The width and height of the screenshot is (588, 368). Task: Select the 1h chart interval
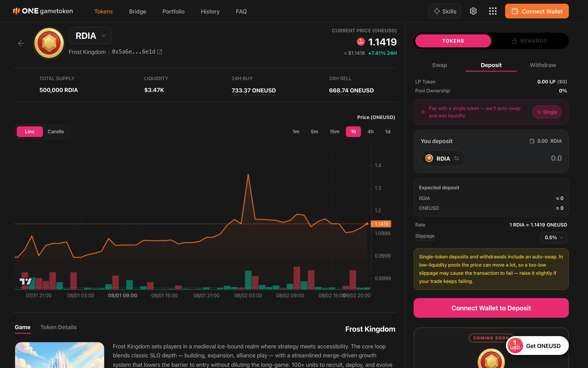tap(353, 132)
